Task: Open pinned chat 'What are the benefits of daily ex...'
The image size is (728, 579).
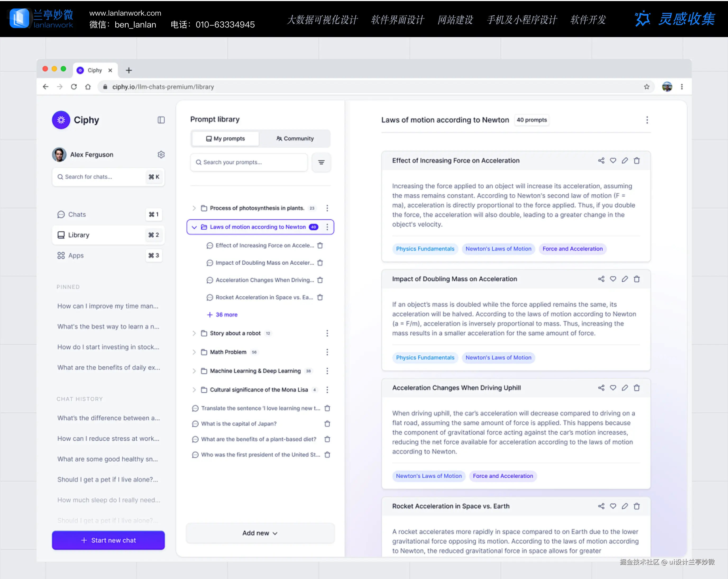Action: (108, 368)
